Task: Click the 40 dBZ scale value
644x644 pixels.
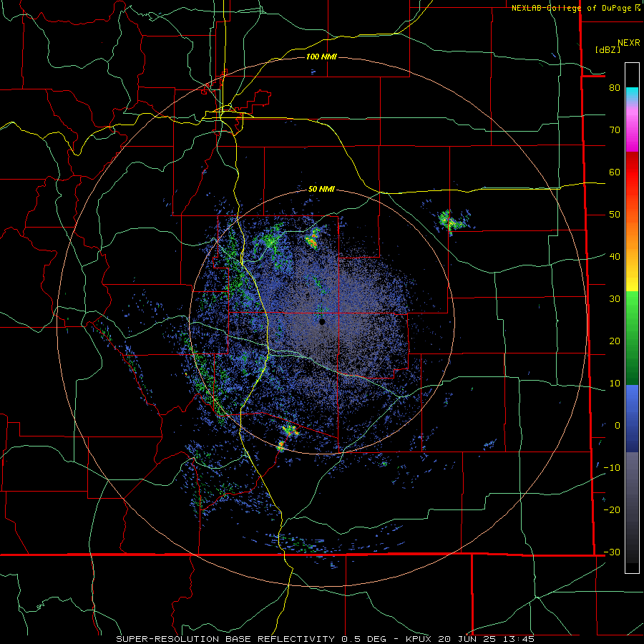Action: click(x=615, y=257)
